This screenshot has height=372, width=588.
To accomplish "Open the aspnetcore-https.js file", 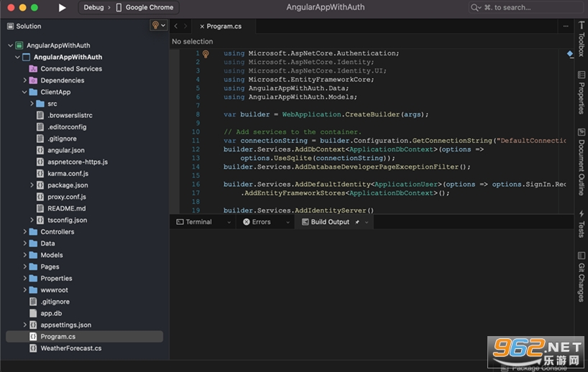I will 77,162.
